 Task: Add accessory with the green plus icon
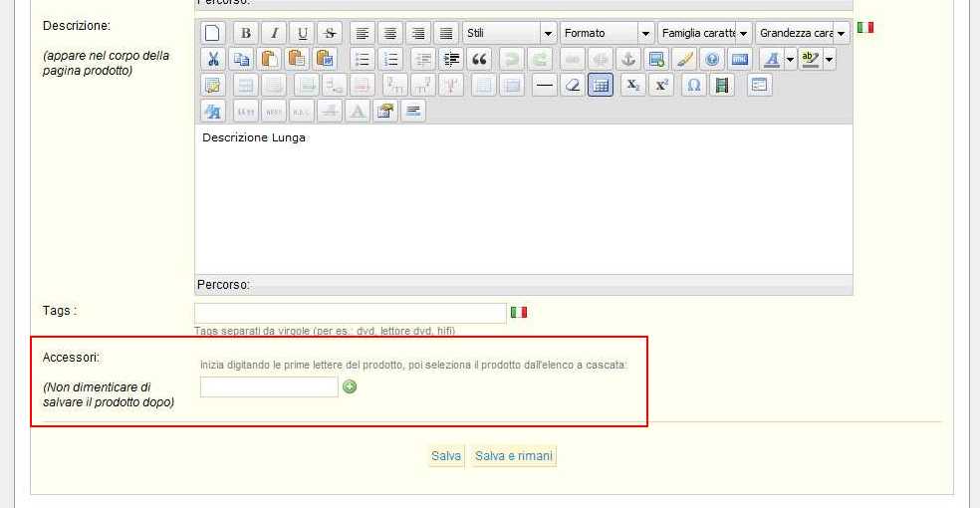(x=350, y=386)
